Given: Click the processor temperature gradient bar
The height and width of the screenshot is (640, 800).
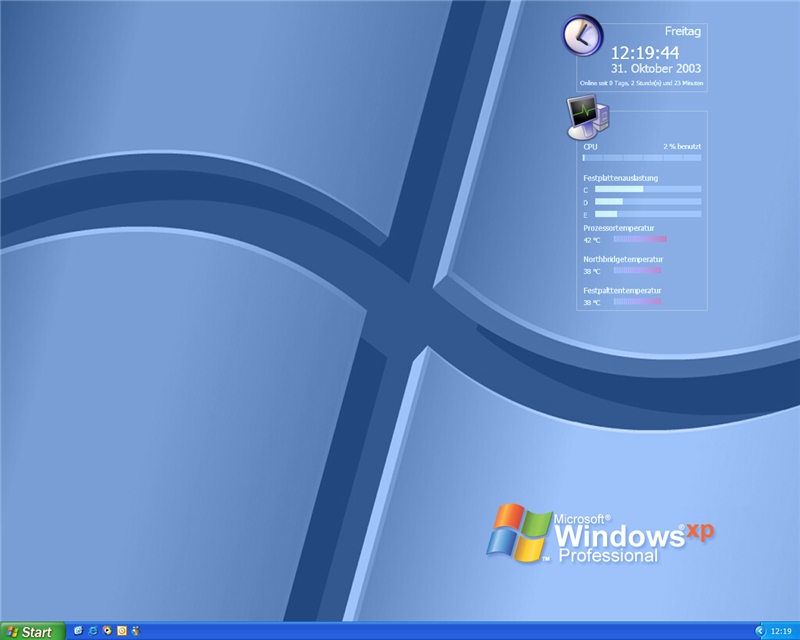Looking at the screenshot, I should [x=640, y=239].
